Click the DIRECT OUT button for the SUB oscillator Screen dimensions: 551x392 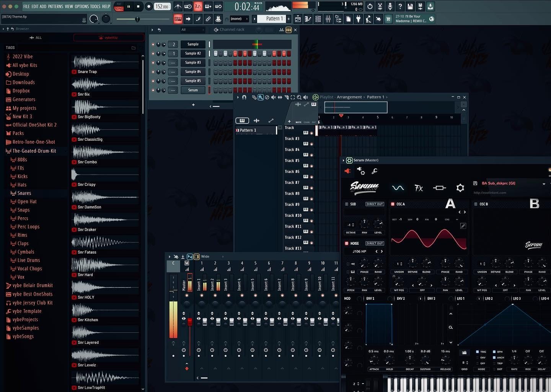pyautogui.click(x=375, y=204)
